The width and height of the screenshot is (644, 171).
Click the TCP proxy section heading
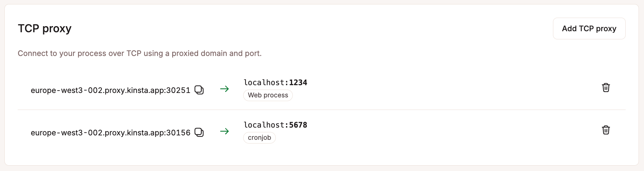point(44,28)
